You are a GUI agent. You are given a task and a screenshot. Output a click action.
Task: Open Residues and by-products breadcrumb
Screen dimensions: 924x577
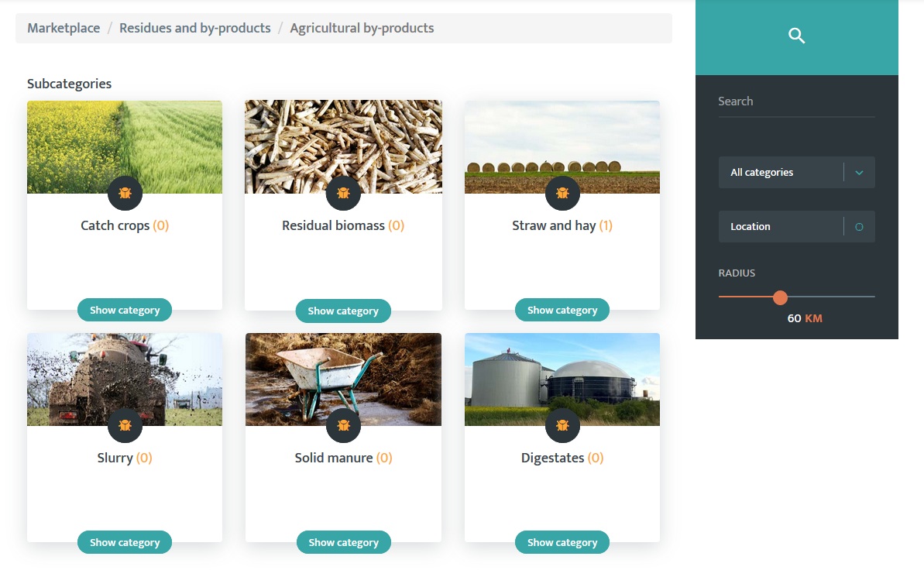[x=195, y=29]
